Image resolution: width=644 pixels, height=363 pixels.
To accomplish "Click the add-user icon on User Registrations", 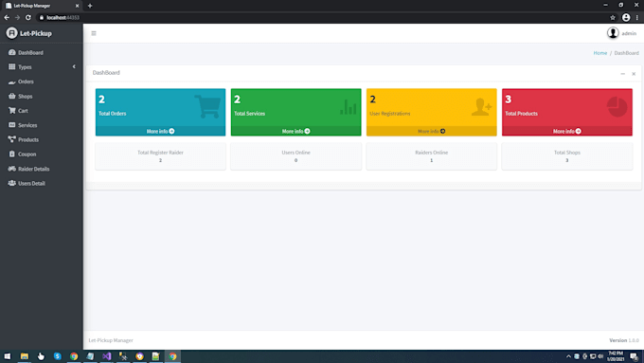I will point(481,107).
